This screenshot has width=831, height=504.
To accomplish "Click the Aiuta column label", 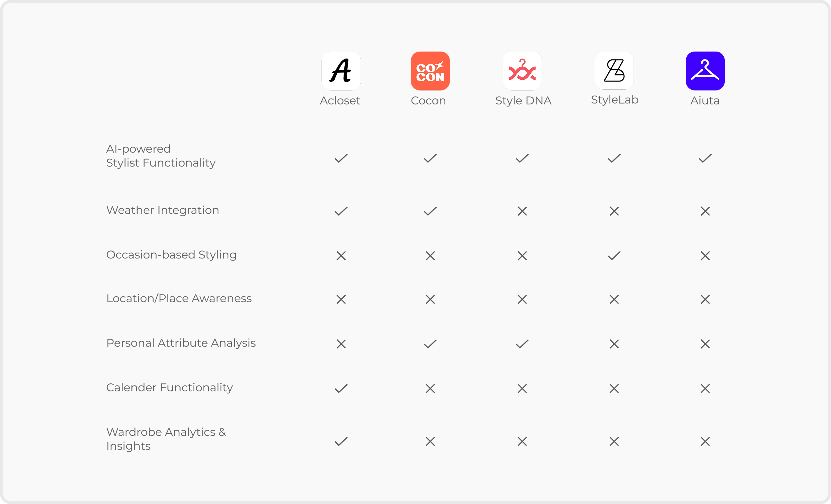I will [705, 100].
